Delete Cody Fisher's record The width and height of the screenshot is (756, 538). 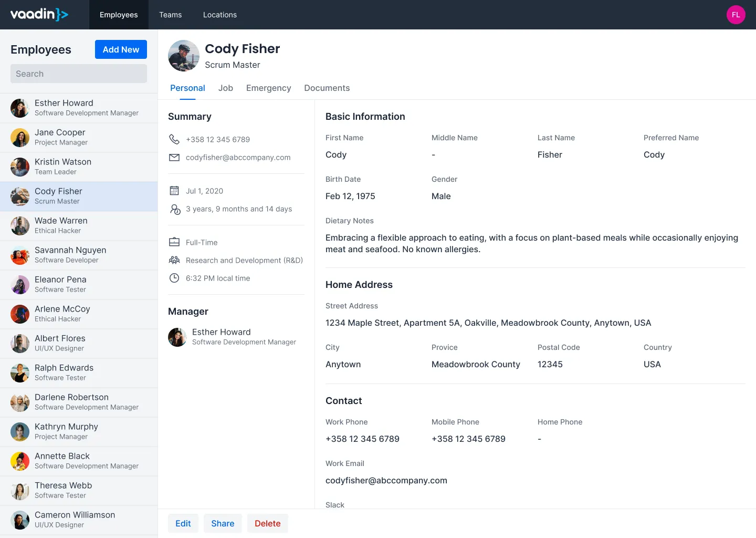click(267, 523)
